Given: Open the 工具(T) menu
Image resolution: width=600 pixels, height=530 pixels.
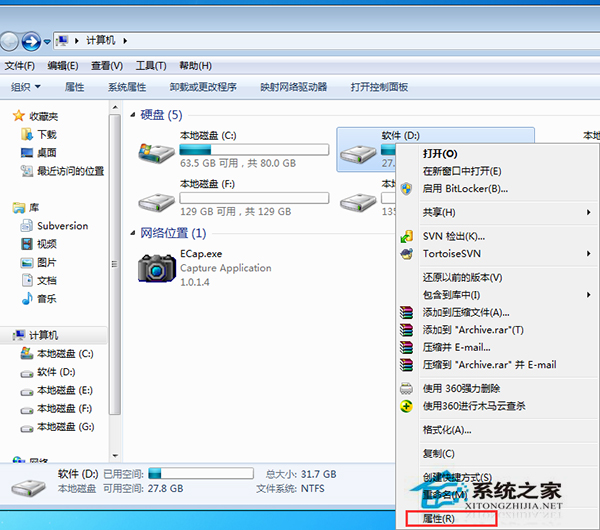Looking at the screenshot, I should pos(151,66).
